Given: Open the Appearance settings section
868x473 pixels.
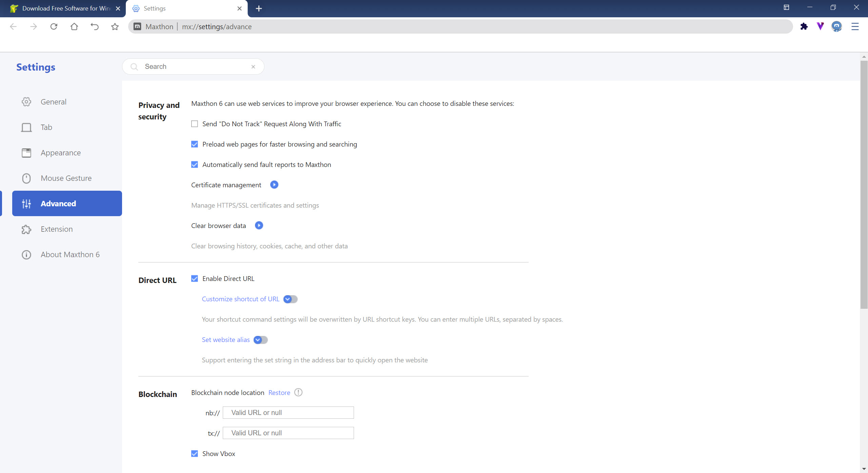Looking at the screenshot, I should pos(67,153).
